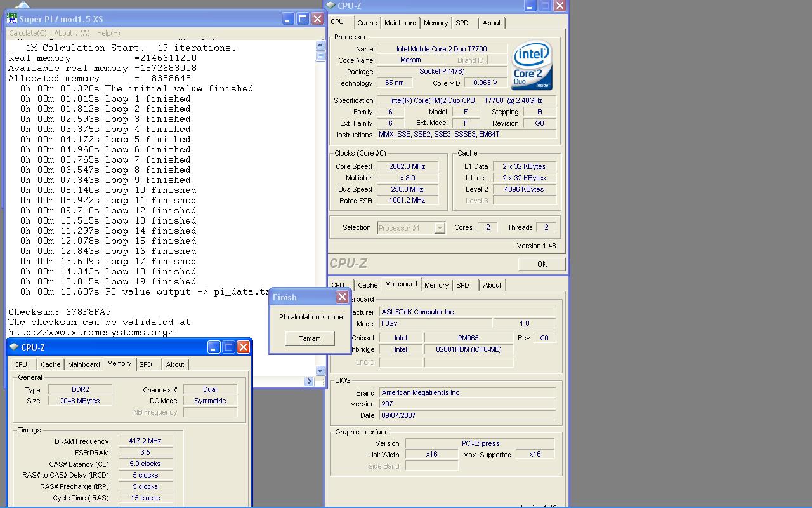The height and width of the screenshot is (508, 812).
Task: Click Super PI scrollbar down arrow
Action: [x=320, y=370]
